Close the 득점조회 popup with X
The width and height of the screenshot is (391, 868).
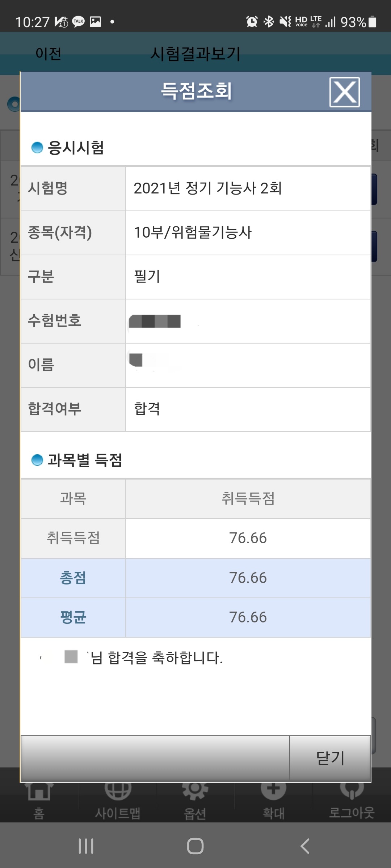(344, 92)
